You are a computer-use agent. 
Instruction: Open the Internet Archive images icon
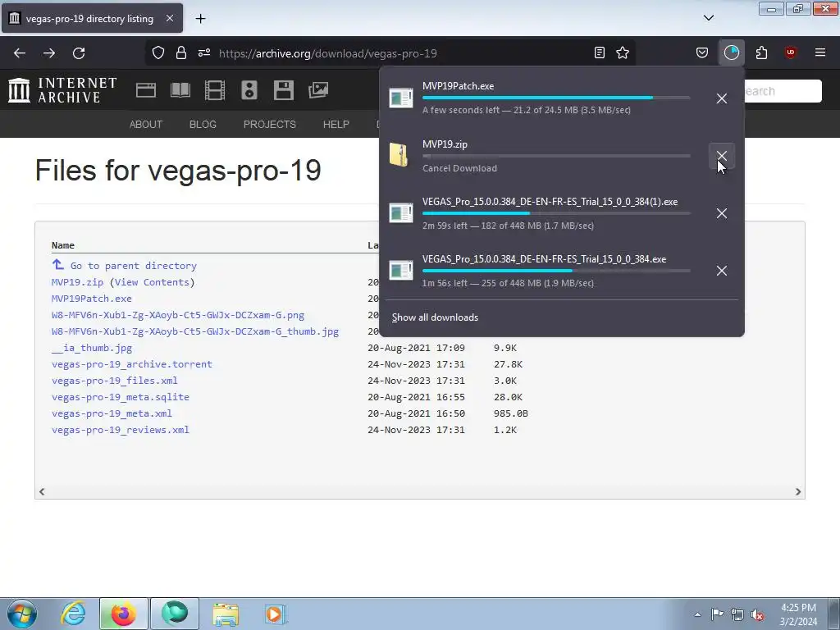(318, 90)
